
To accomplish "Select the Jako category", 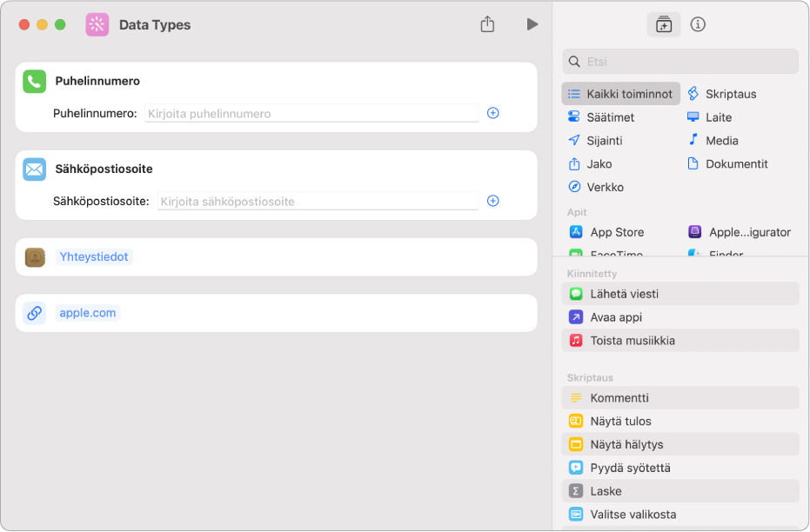I will pos(589,164).
